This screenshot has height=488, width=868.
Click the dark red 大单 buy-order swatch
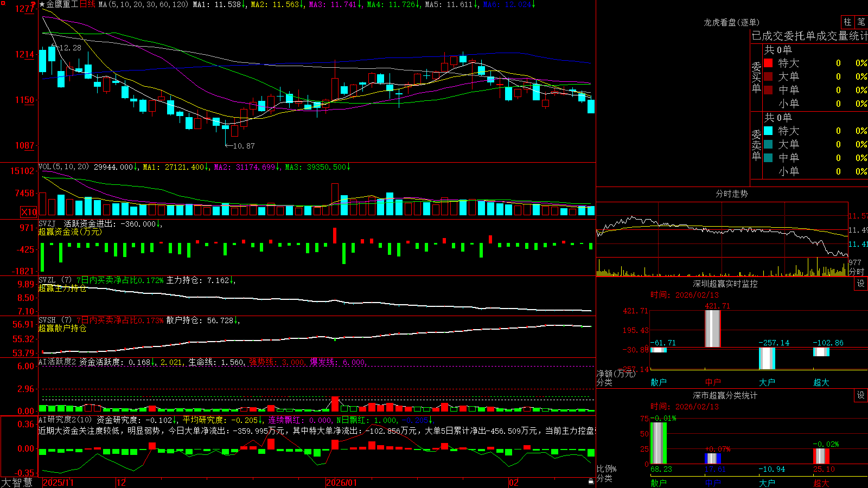[768, 76]
